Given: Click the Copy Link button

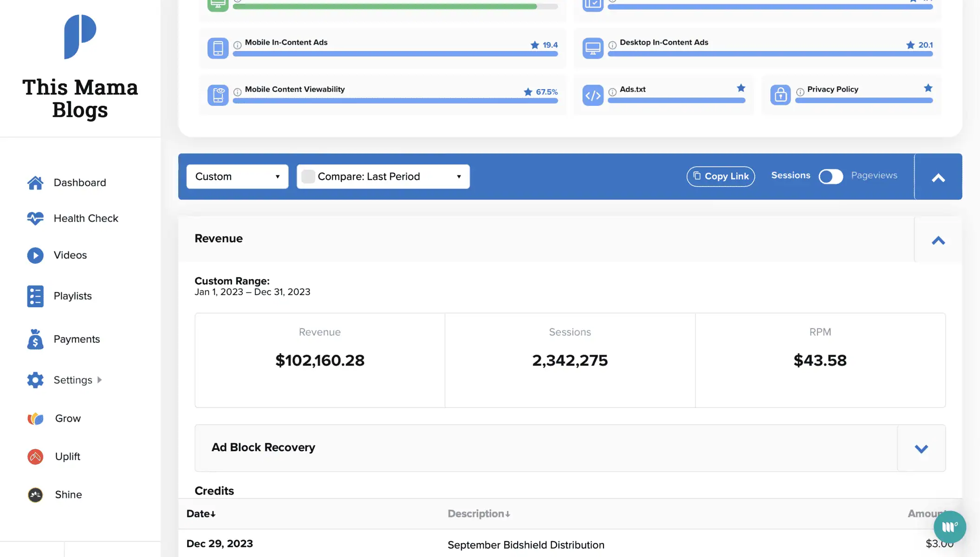Looking at the screenshot, I should (720, 176).
